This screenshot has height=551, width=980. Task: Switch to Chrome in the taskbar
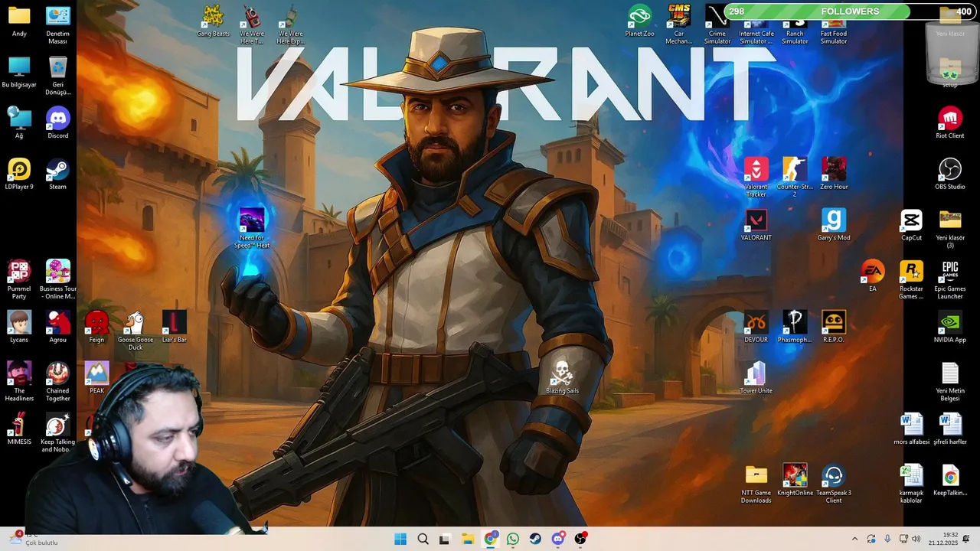click(x=490, y=539)
